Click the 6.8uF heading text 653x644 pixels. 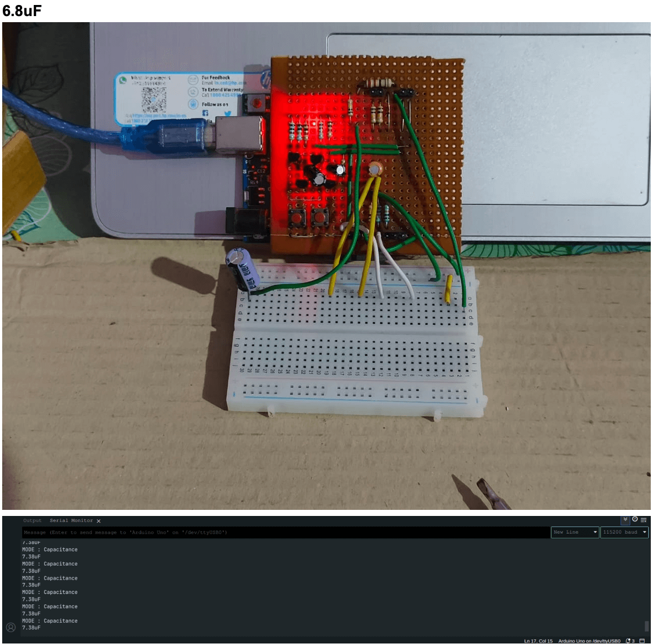coord(22,11)
